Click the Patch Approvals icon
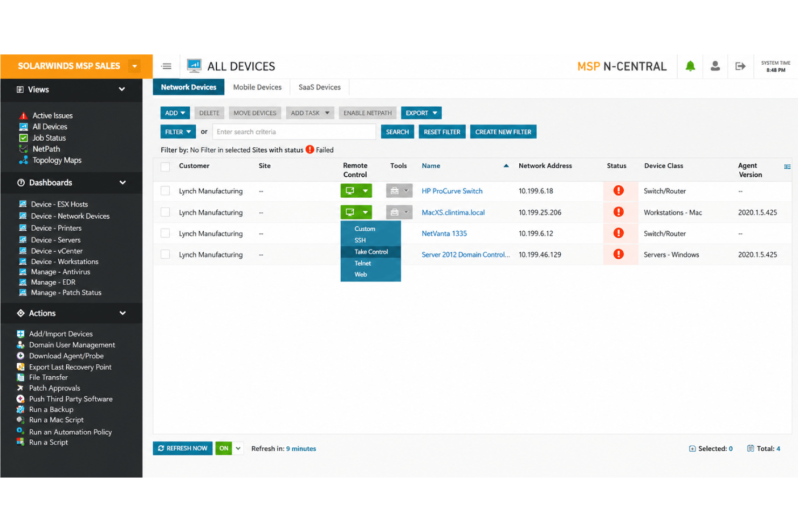Screen dimensions: 798x532 (x=20, y=388)
